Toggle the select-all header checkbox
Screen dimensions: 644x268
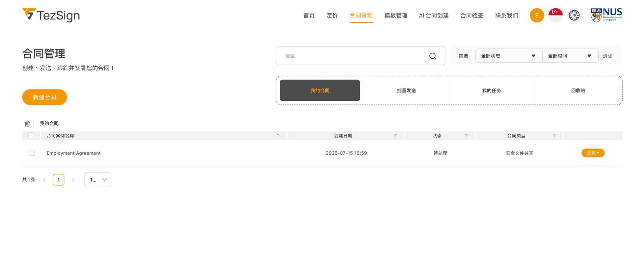pos(31,136)
